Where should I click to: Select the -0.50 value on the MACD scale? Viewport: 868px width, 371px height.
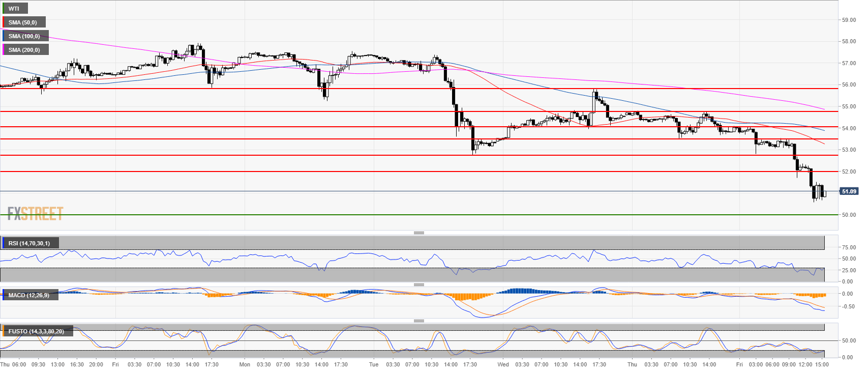pyautogui.click(x=847, y=306)
